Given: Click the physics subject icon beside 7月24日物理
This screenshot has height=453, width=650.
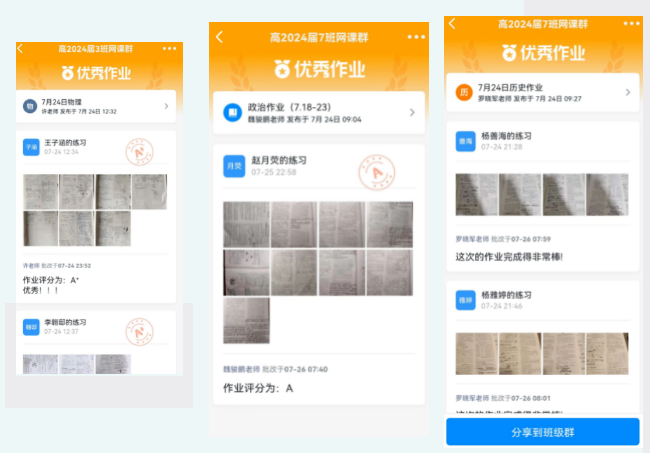Looking at the screenshot, I should click(30, 106).
